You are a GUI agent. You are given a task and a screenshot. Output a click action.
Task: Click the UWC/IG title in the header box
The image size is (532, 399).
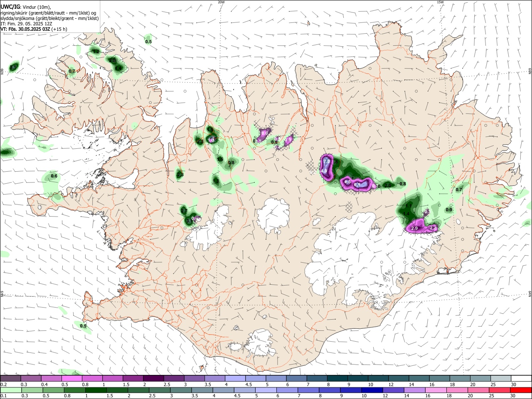pos(10,7)
